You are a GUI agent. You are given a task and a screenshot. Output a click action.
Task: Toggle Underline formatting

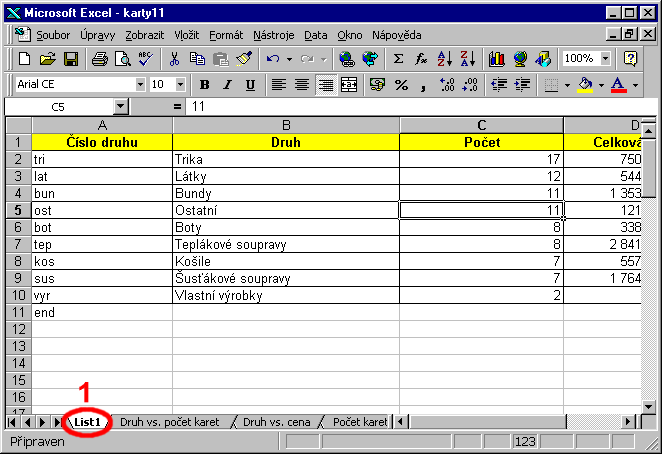point(250,85)
